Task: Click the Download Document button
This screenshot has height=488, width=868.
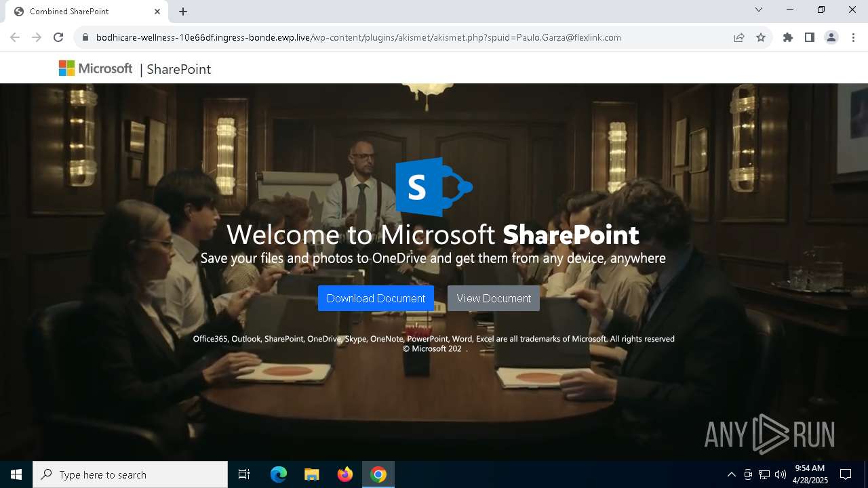Action: point(376,298)
